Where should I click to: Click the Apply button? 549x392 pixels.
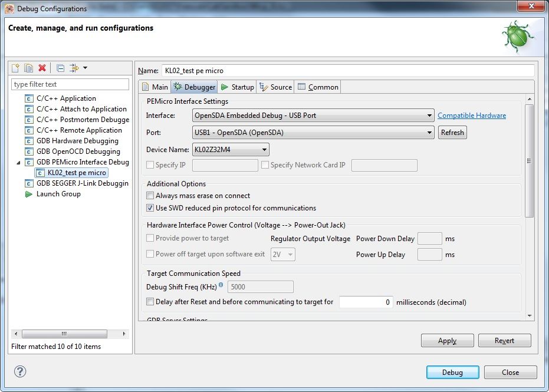coord(447,341)
